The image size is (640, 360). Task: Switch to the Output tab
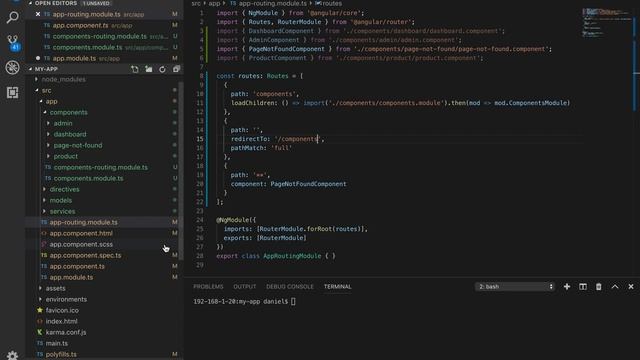point(244,287)
